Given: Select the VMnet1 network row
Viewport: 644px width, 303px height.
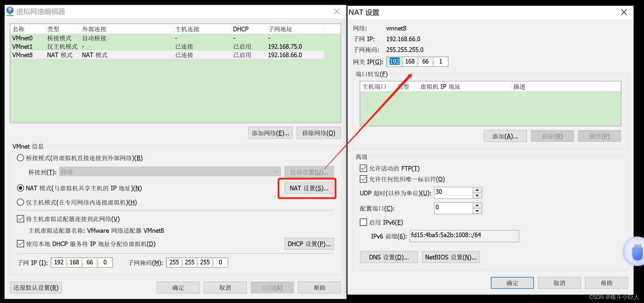Looking at the screenshot, I should point(116,46).
